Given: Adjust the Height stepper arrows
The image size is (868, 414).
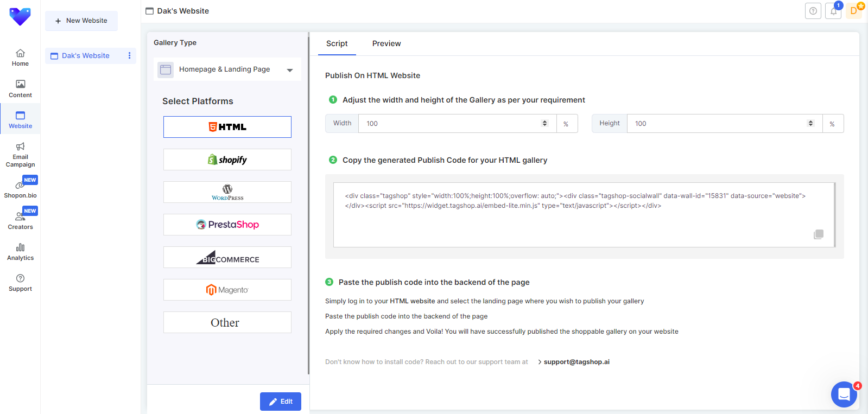Looking at the screenshot, I should 811,123.
